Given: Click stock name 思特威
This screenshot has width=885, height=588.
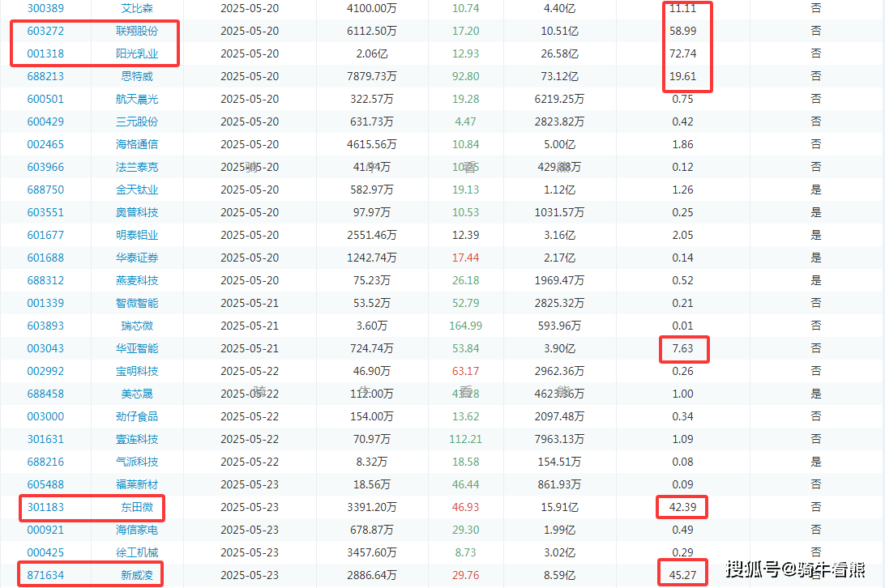Looking at the screenshot, I should click(x=137, y=76).
